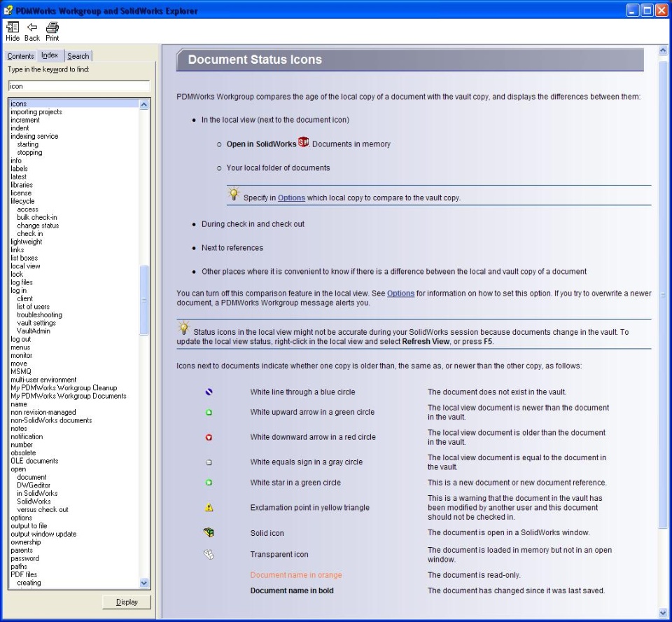
Task: Choose 'stopping' under indexing service
Action: click(x=29, y=153)
